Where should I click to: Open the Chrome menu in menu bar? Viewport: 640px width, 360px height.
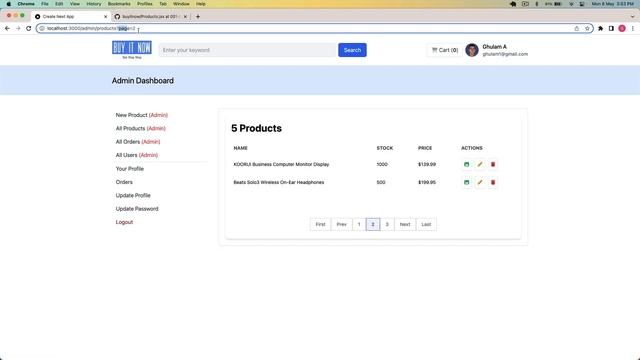click(26, 4)
